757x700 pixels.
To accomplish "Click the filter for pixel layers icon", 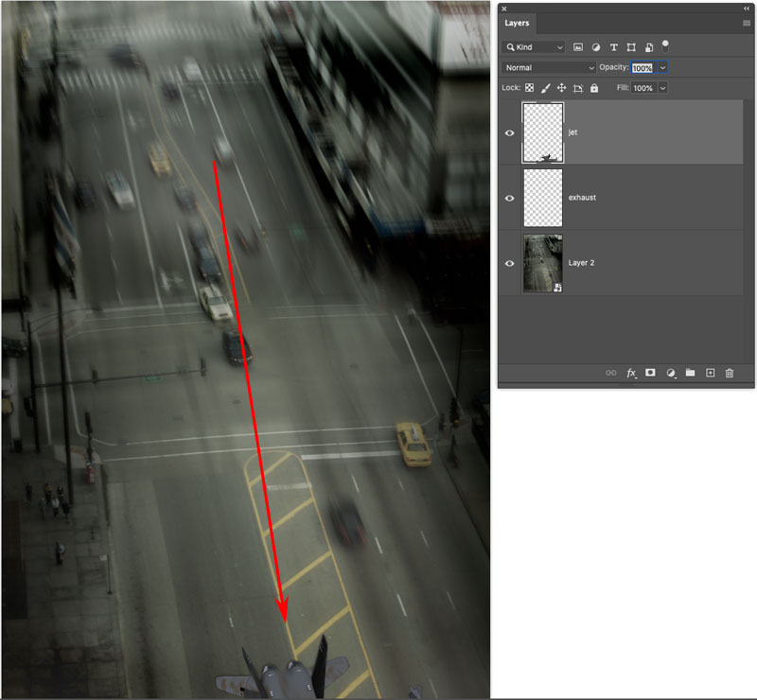I will click(578, 46).
